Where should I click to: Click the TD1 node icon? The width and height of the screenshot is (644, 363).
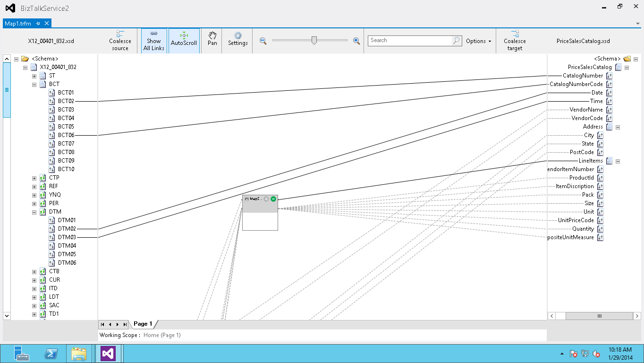(43, 314)
